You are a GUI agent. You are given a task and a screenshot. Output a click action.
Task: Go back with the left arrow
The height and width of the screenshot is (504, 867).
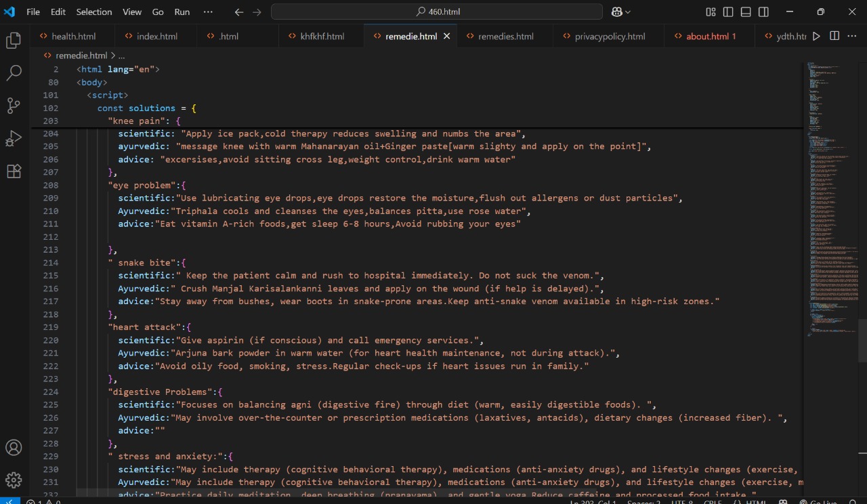(x=238, y=12)
